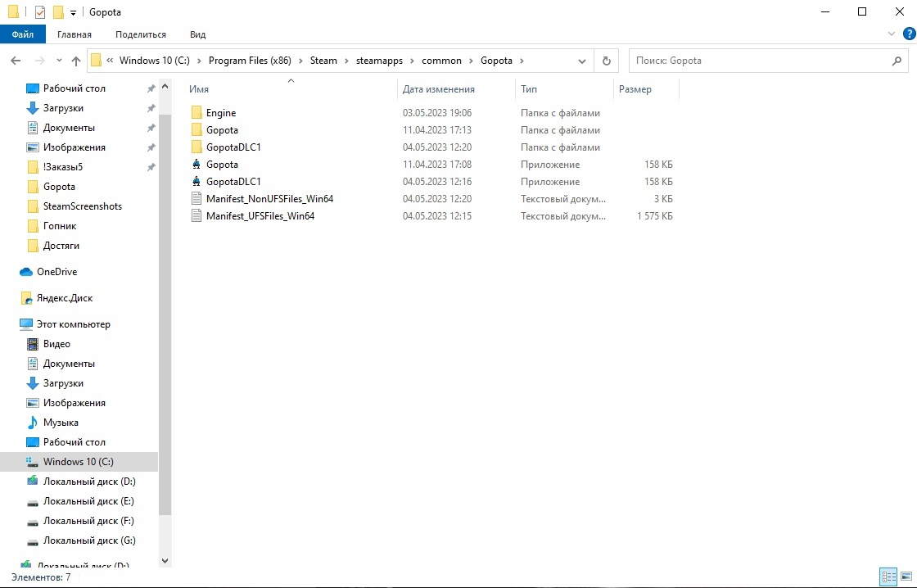Sort files by Дата изменения column
917x588 pixels.
pyautogui.click(x=439, y=89)
